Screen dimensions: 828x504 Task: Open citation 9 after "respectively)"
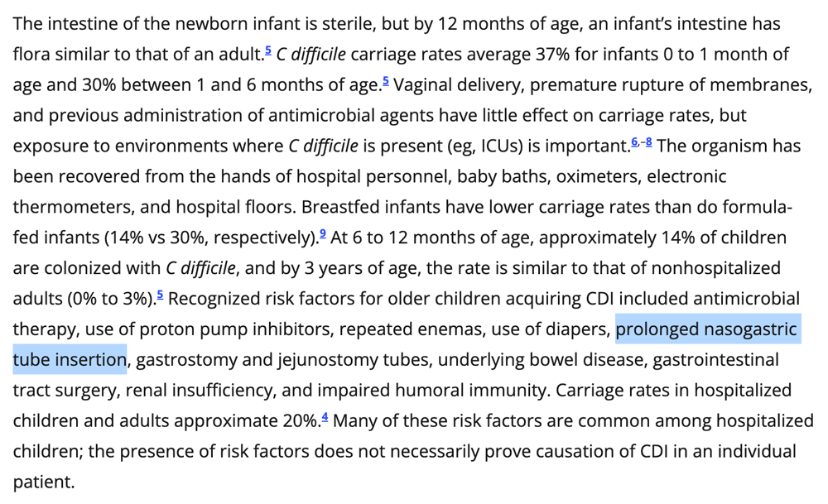coord(324,235)
